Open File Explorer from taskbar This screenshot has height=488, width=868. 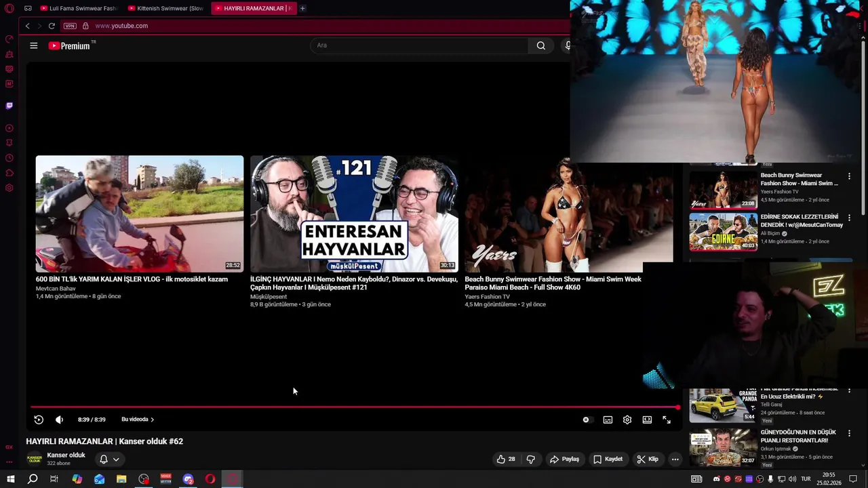click(x=121, y=479)
